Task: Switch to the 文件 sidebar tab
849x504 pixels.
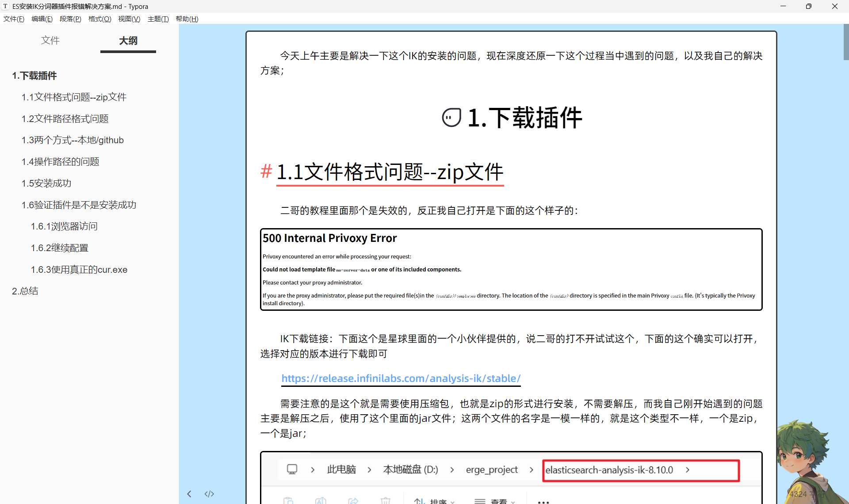Action: (50, 41)
